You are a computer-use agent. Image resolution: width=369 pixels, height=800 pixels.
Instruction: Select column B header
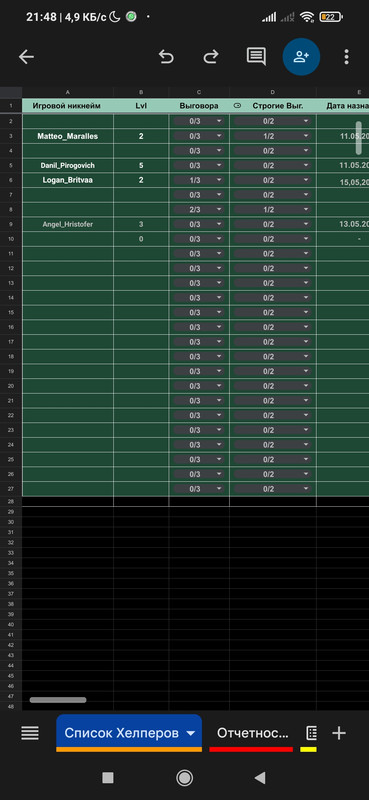[x=141, y=92]
